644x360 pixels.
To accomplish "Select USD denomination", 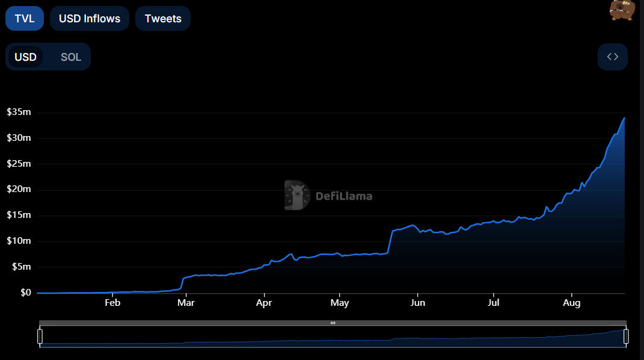I will pyautogui.click(x=26, y=57).
